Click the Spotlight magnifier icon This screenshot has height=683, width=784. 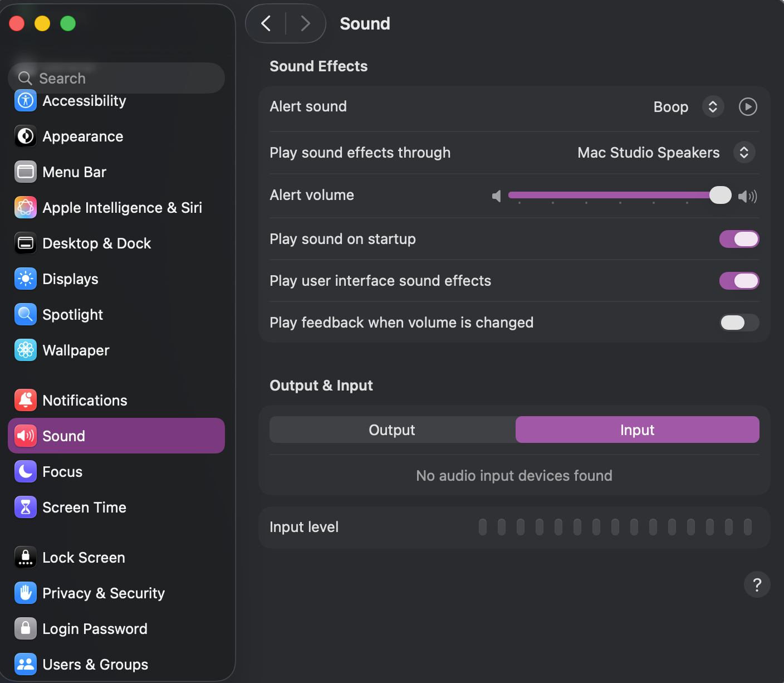tap(26, 315)
